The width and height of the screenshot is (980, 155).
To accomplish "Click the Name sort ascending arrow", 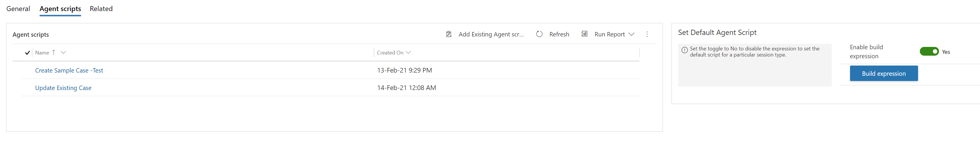I will coord(54,52).
